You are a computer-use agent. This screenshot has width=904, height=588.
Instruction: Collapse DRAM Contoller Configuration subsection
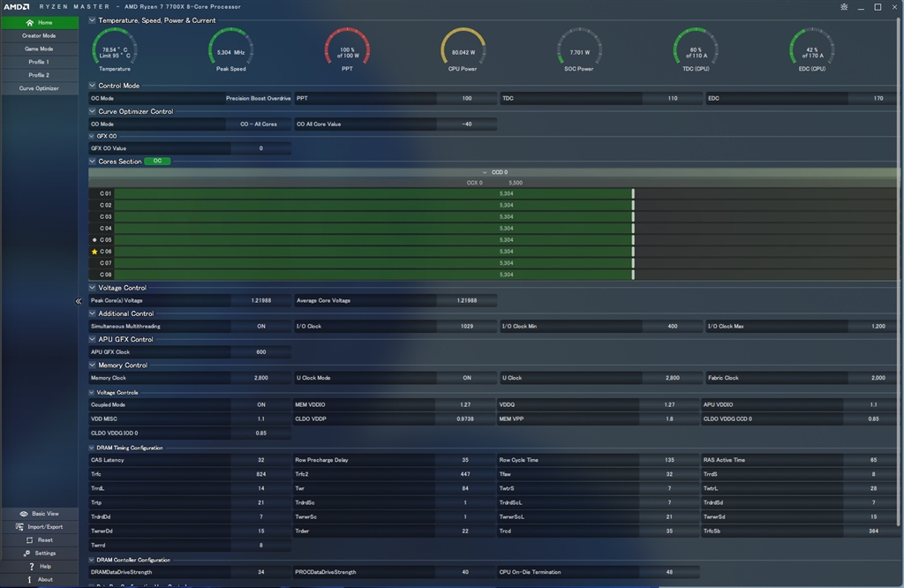tap(92, 560)
